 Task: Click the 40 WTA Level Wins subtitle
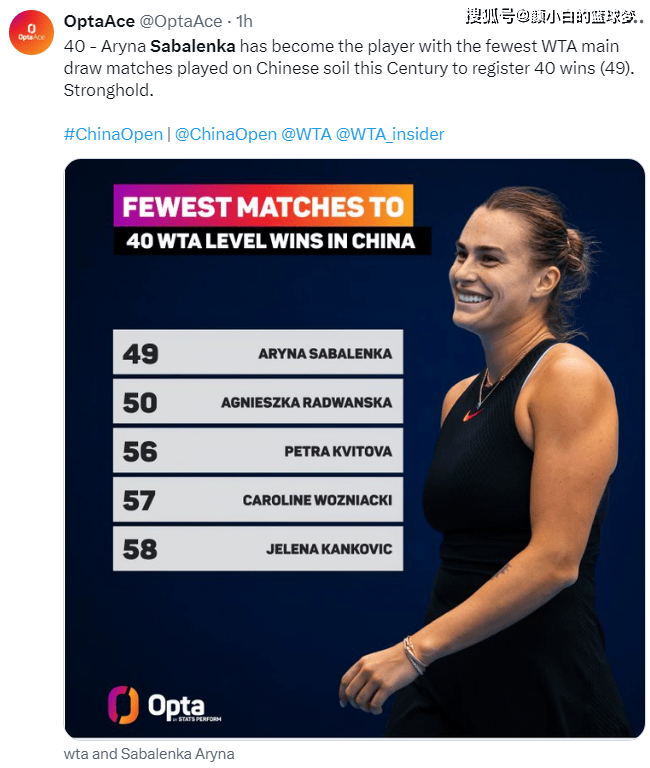coord(272,241)
